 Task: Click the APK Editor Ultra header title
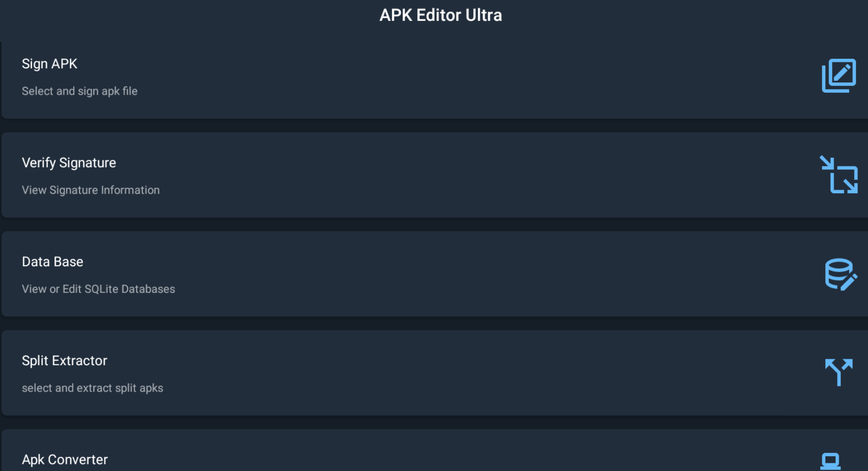coord(441,15)
